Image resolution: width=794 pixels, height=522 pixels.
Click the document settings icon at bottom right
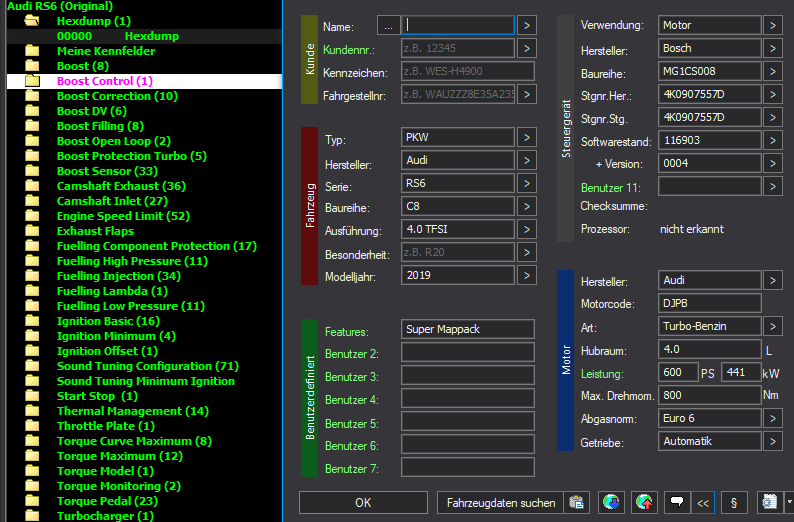click(770, 502)
